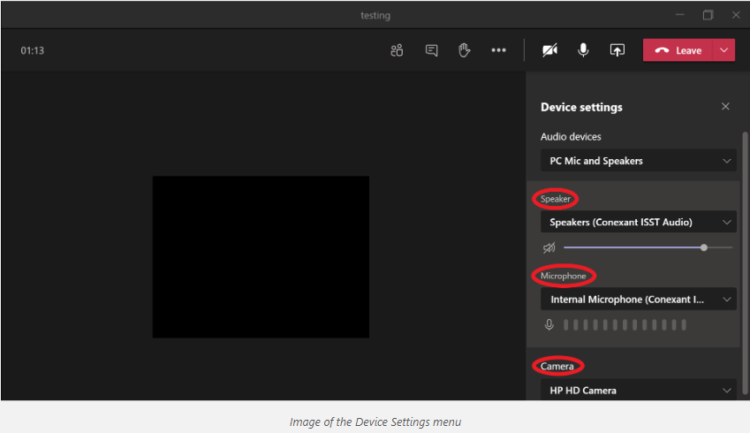The width and height of the screenshot is (750, 433).
Task: Open the share content tray
Action: [617, 51]
